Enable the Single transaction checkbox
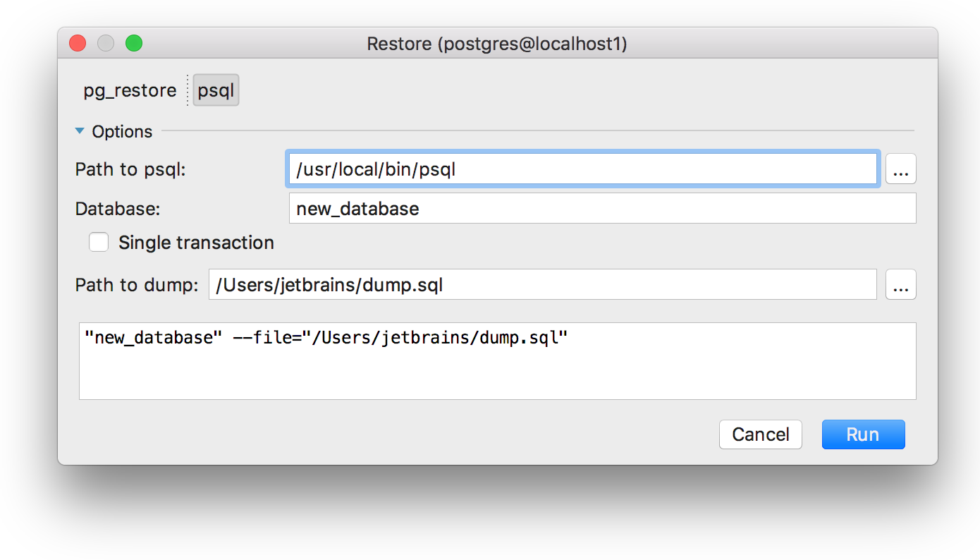Screen dimensions: 980x560 pyautogui.click(x=99, y=243)
